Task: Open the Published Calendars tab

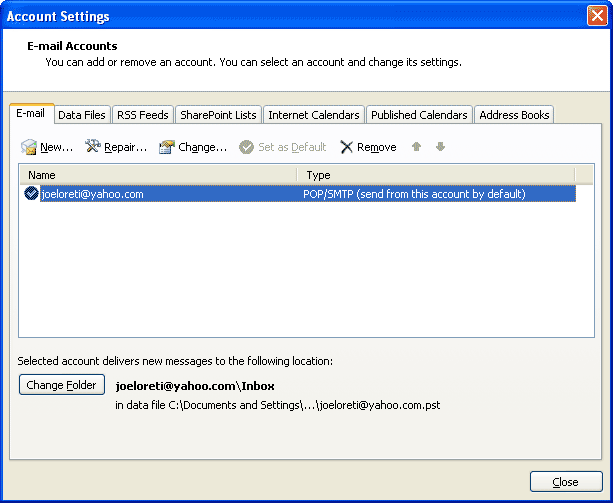Action: 419,115
